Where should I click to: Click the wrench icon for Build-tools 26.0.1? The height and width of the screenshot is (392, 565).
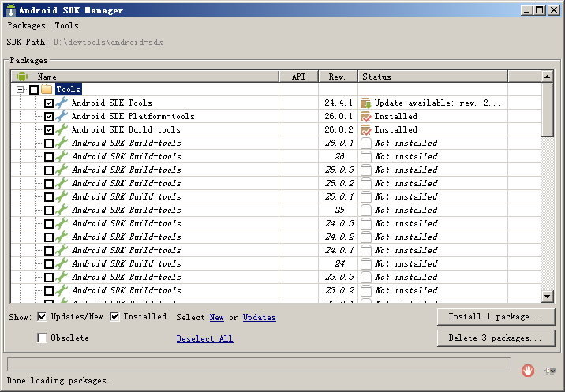pyautogui.click(x=62, y=143)
